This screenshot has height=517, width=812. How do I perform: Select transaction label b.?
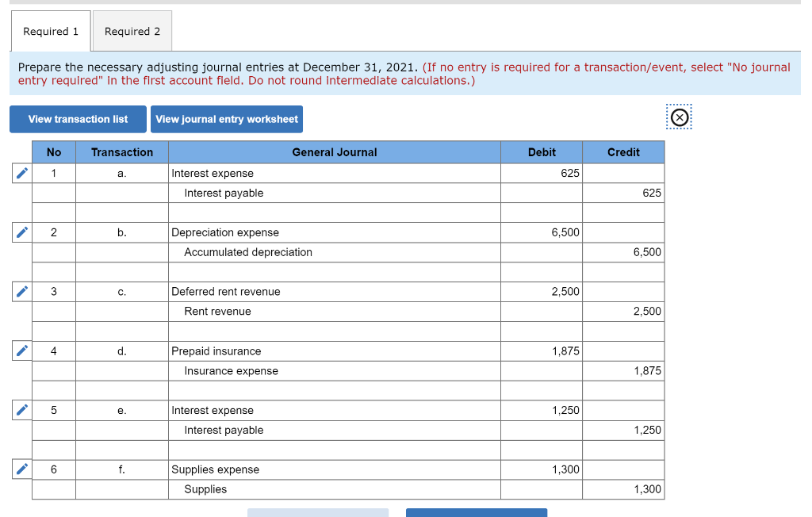click(122, 232)
